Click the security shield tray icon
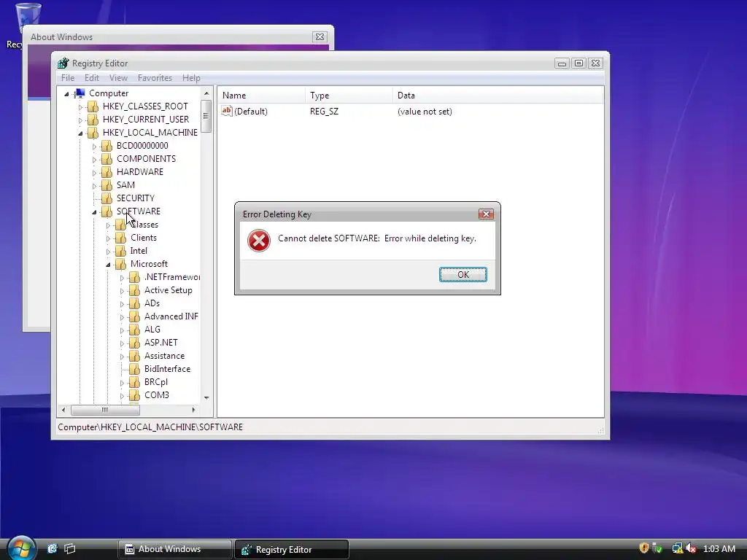The width and height of the screenshot is (747, 560). (x=644, y=548)
